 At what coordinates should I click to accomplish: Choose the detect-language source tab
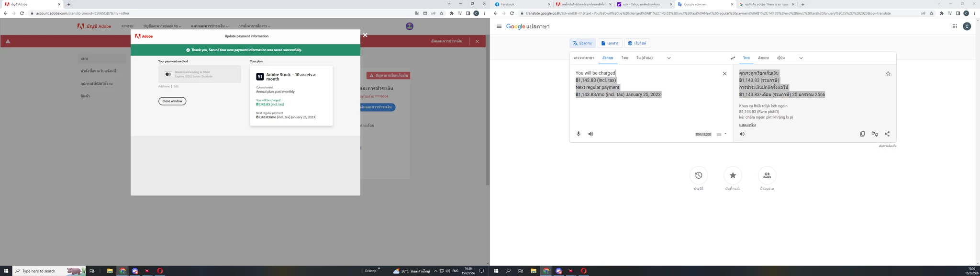point(584,58)
